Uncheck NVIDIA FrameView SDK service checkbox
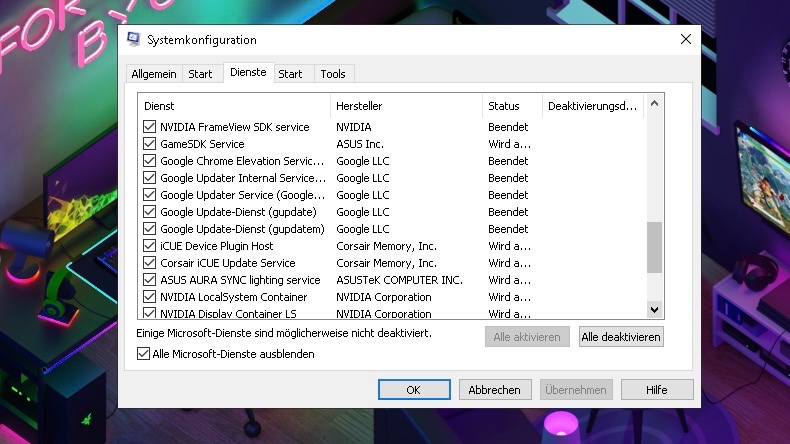This screenshot has width=790, height=444. point(149,127)
